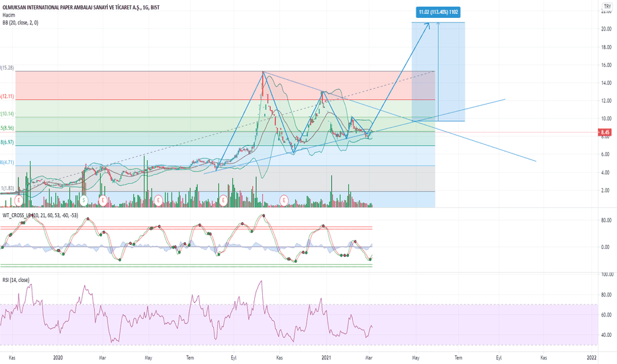This screenshot has width=617, height=364.
Task: Click the 2020 time axis label
Action: pos(58,357)
